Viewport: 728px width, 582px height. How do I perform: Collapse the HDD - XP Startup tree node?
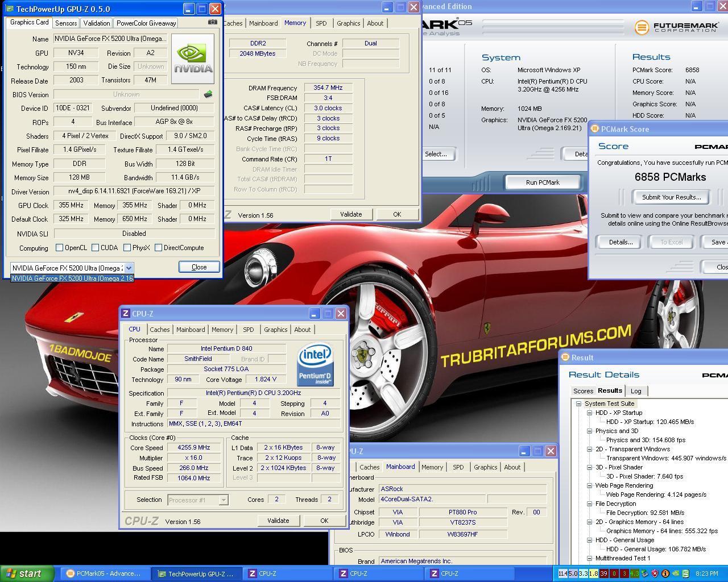(589, 413)
